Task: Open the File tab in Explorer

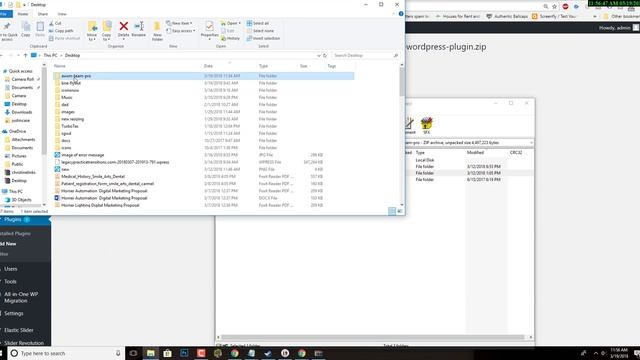Action: [5, 14]
